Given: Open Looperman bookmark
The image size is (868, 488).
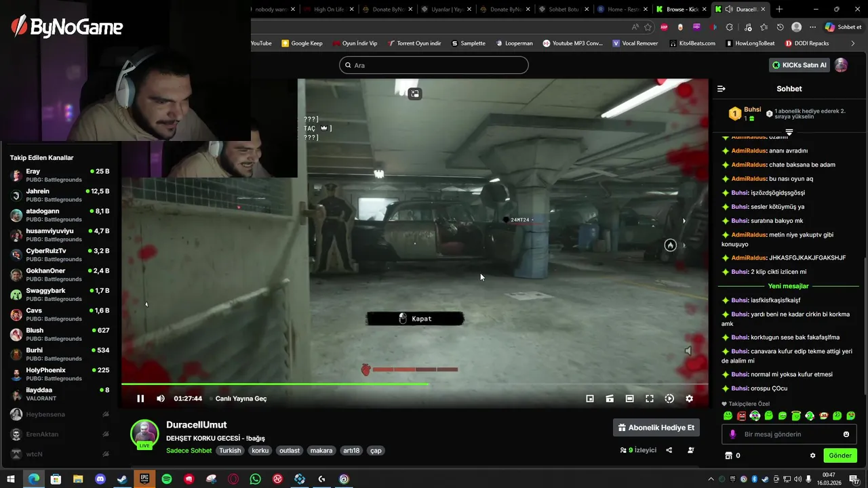Looking at the screenshot, I should 514,43.
